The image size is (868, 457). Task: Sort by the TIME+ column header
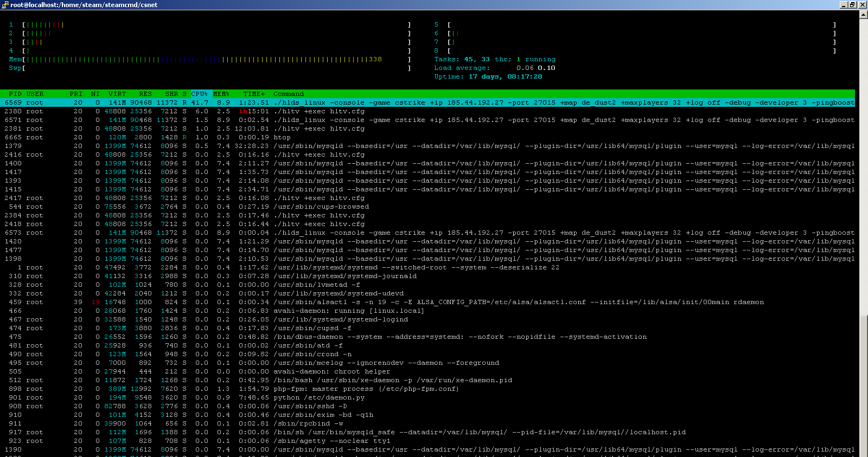pos(254,94)
